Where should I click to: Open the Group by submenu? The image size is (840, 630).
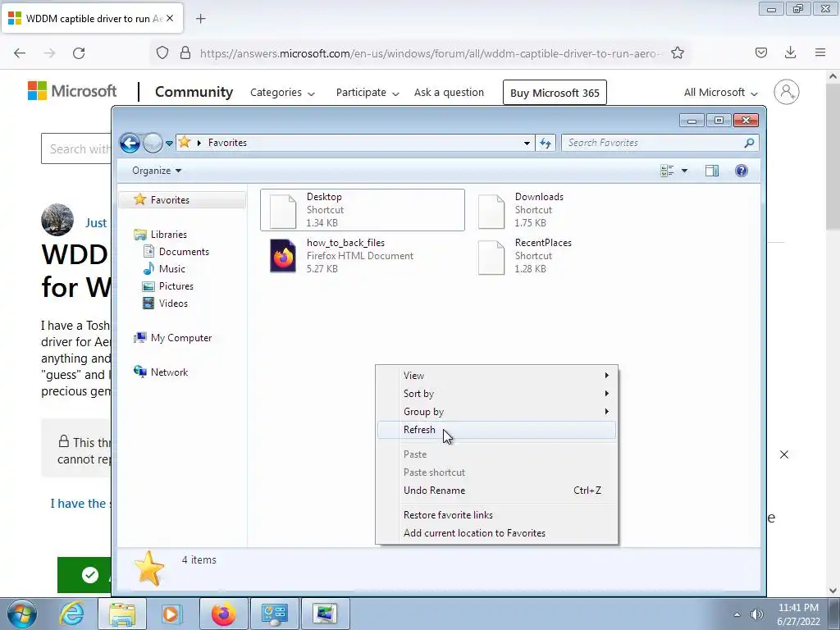tap(496, 412)
